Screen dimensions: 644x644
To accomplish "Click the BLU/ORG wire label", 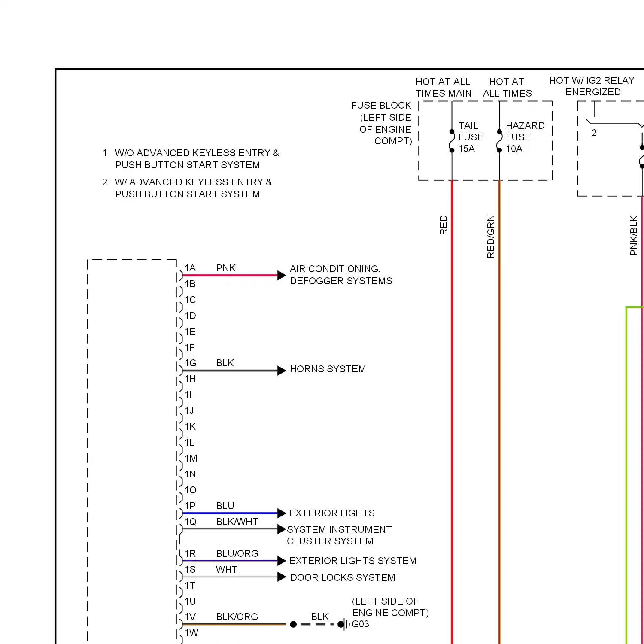I will [x=237, y=554].
